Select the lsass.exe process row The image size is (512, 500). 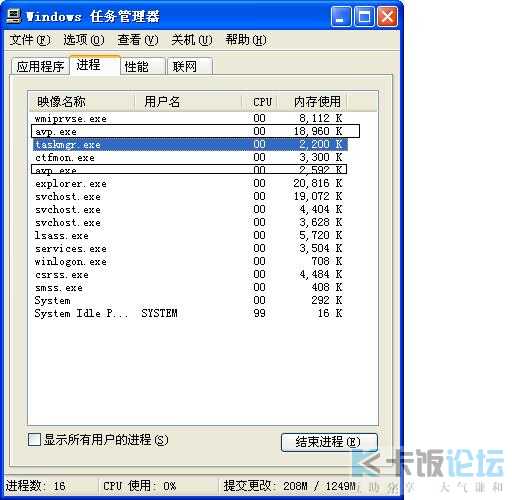[189, 235]
